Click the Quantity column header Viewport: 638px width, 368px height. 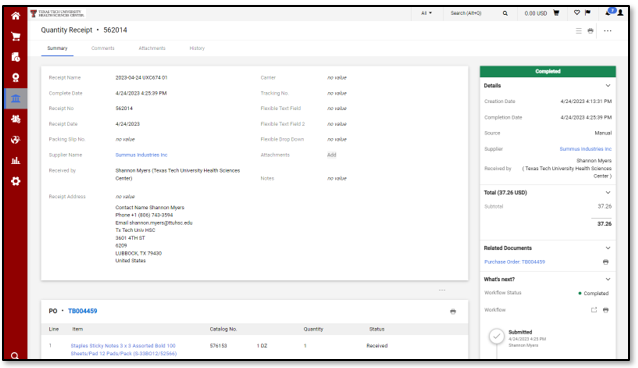(313, 329)
